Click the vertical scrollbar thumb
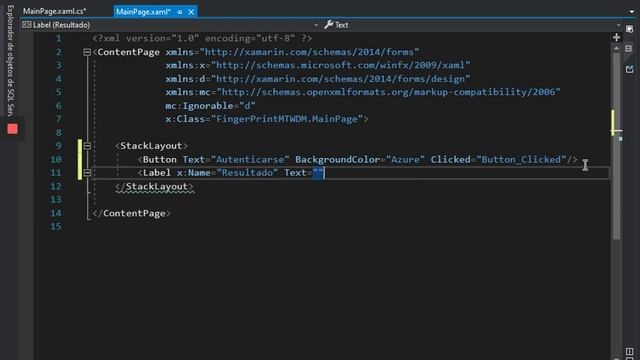Image resolution: width=640 pixels, height=360 pixels. point(616,146)
